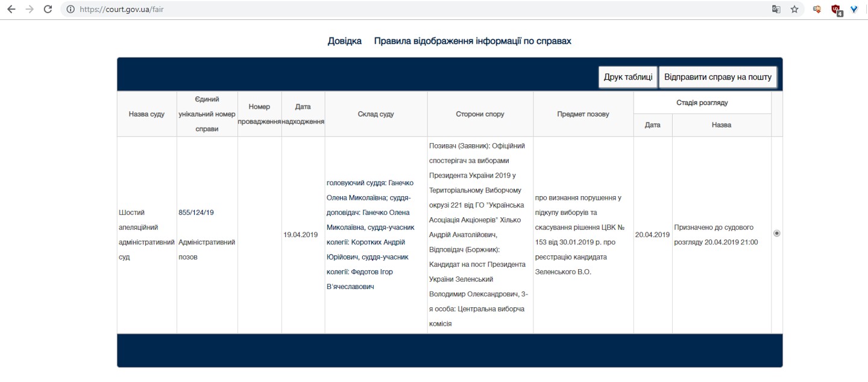Bookmark this page with the star icon
The image size is (868, 382).
tap(794, 10)
